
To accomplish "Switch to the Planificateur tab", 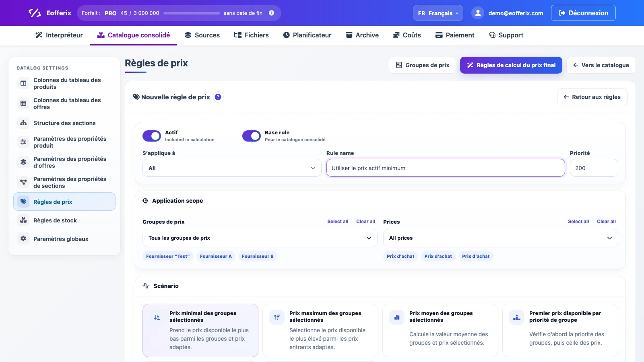I will (308, 35).
